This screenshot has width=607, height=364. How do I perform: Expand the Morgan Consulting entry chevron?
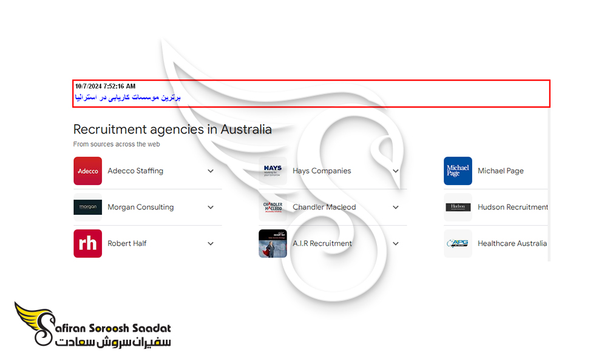pos(211,207)
